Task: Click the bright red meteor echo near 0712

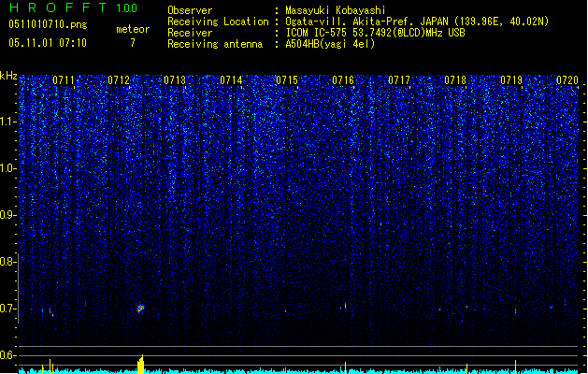Action: 140,309
